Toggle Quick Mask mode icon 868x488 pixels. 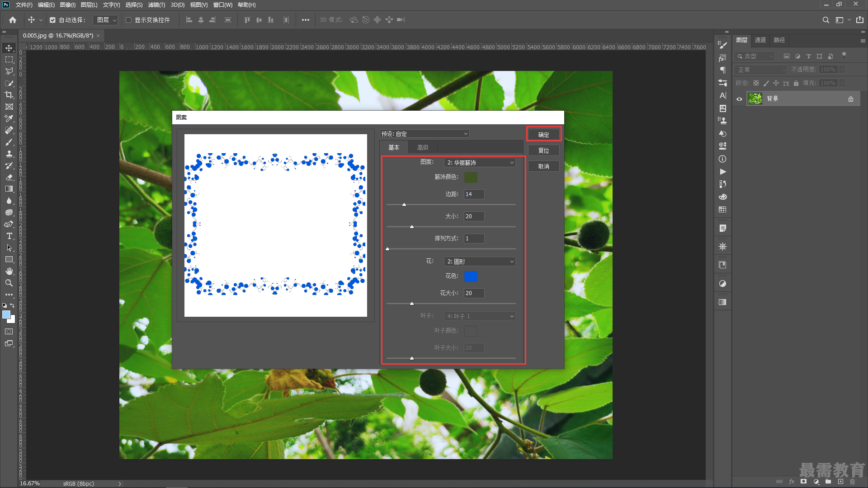(9, 332)
